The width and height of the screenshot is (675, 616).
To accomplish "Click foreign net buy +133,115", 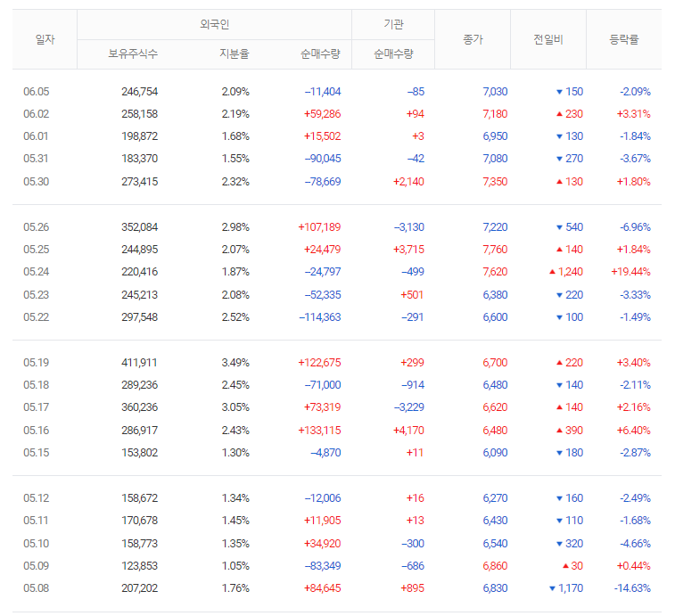I will (x=319, y=430).
